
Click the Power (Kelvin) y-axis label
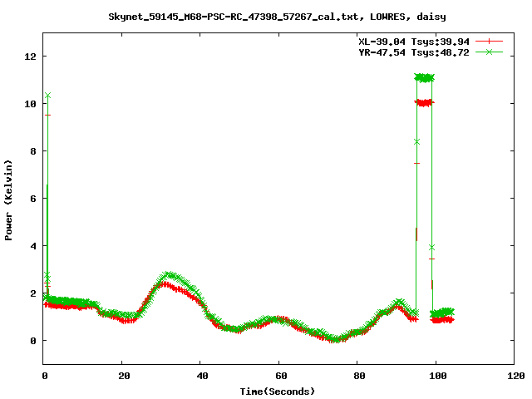pos(8,200)
